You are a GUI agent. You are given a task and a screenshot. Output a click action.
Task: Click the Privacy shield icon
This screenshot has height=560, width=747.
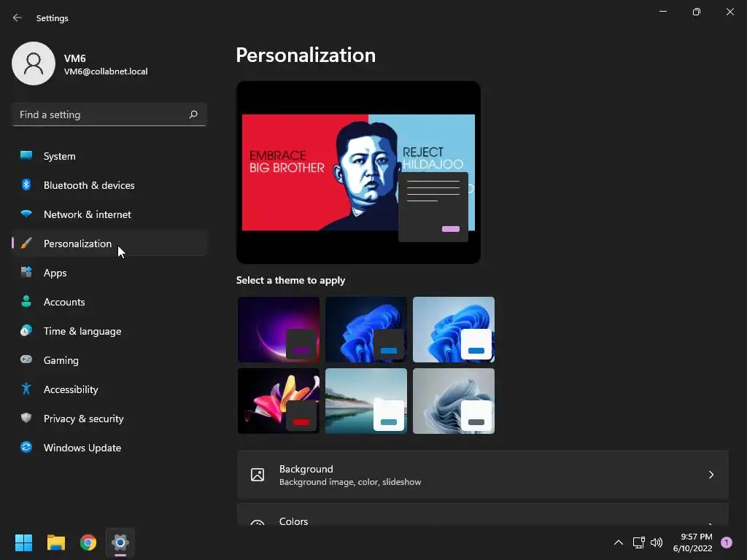click(x=26, y=418)
